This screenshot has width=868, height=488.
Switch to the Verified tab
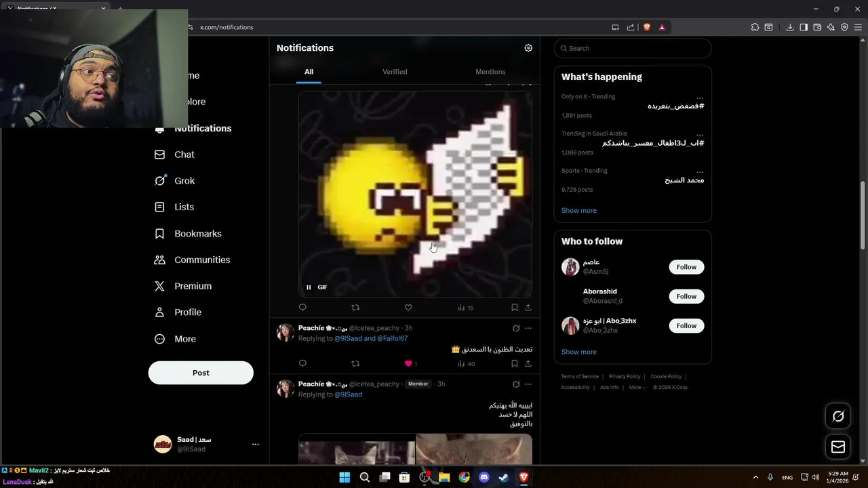point(395,72)
